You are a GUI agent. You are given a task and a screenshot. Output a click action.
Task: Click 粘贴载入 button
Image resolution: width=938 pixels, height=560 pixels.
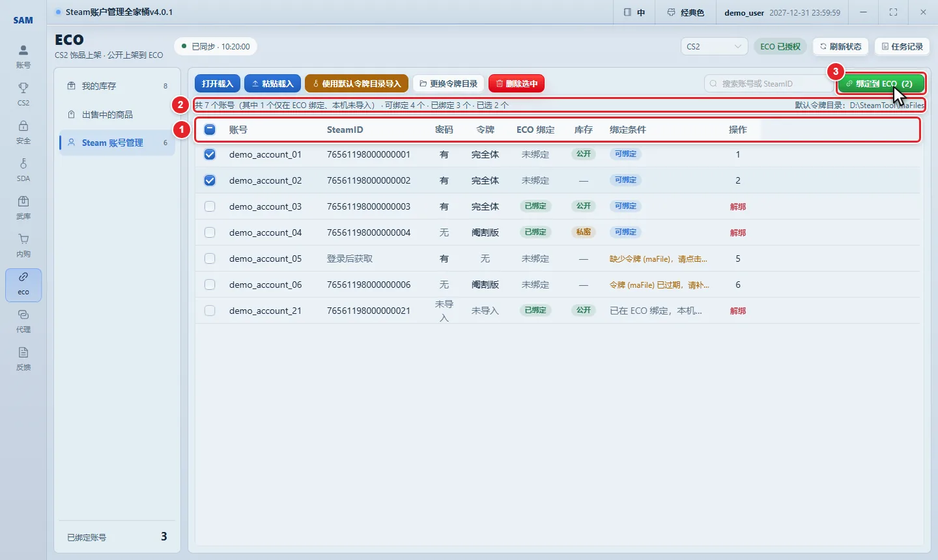[272, 83]
